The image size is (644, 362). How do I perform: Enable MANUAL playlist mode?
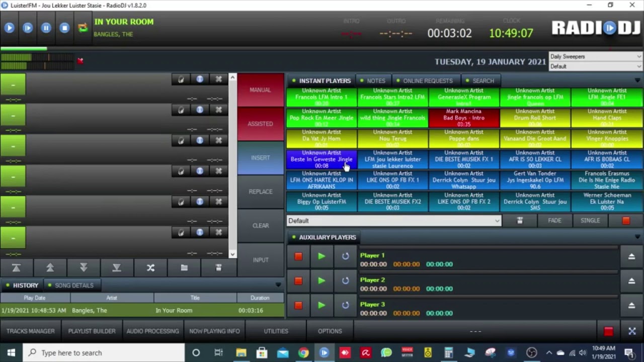point(261,90)
